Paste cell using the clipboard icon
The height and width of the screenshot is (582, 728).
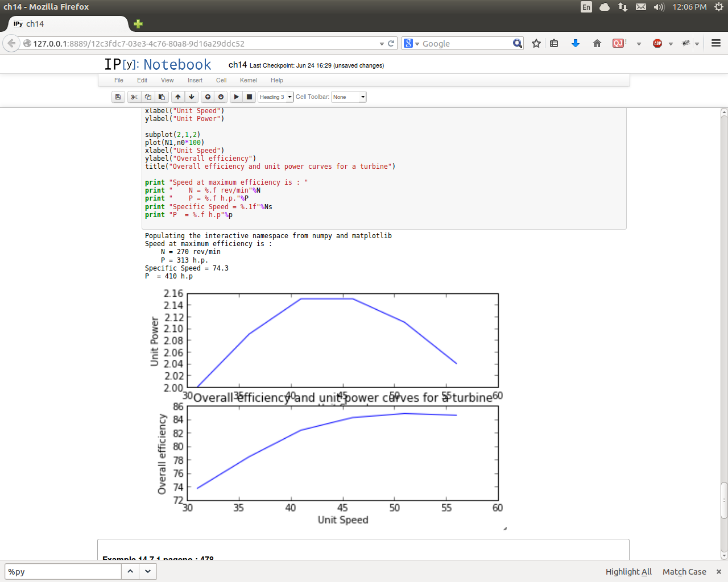(162, 97)
